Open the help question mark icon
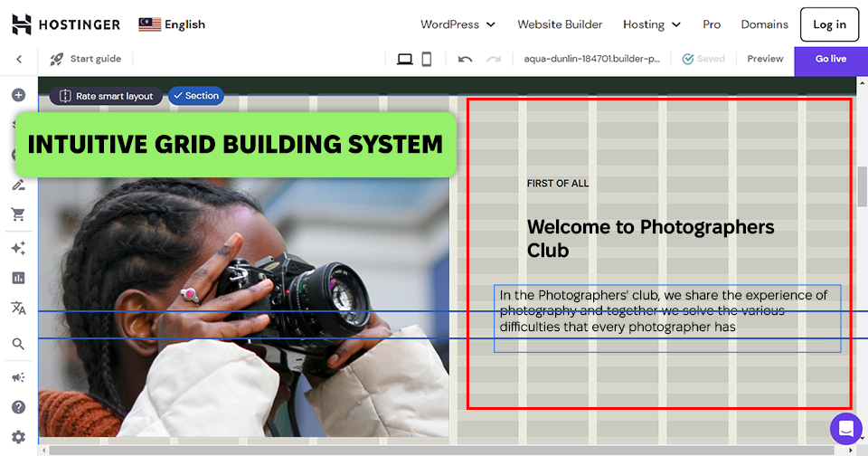868x456 pixels. (18, 407)
